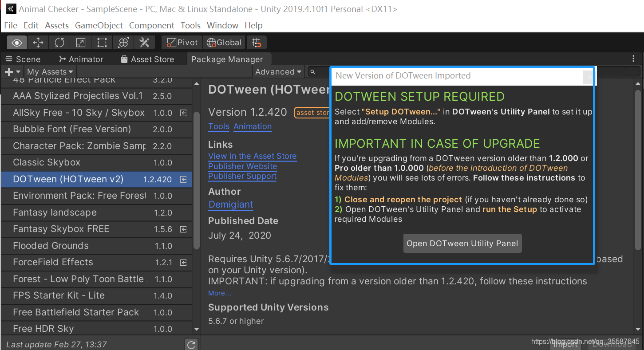Select Free HDR Sky package

coord(96,329)
